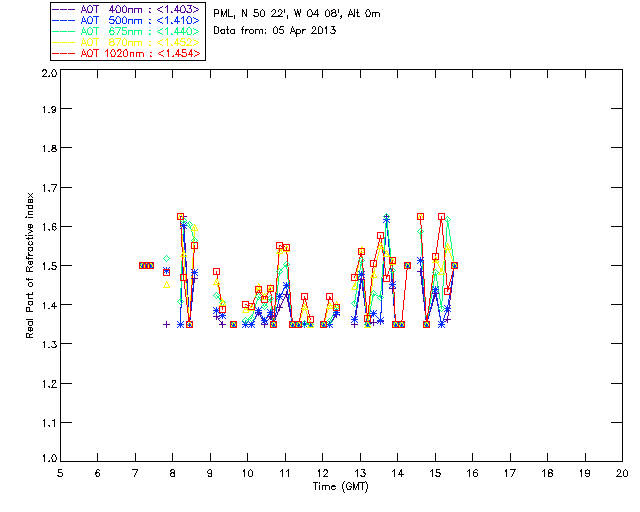The image size is (640, 512).
Task: Click the 6 hour x-axis label
Action: coord(98,473)
